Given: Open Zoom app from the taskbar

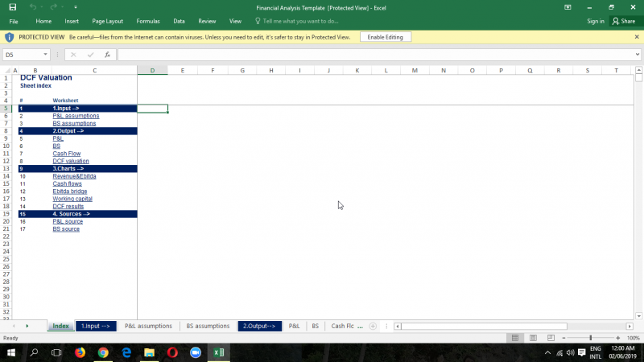Looking at the screenshot, I should 196,352.
